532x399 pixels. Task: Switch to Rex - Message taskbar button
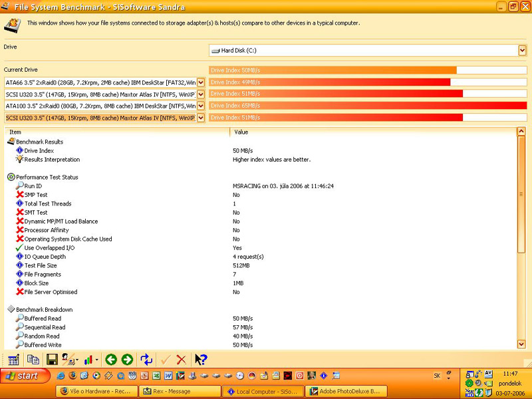[x=180, y=391]
